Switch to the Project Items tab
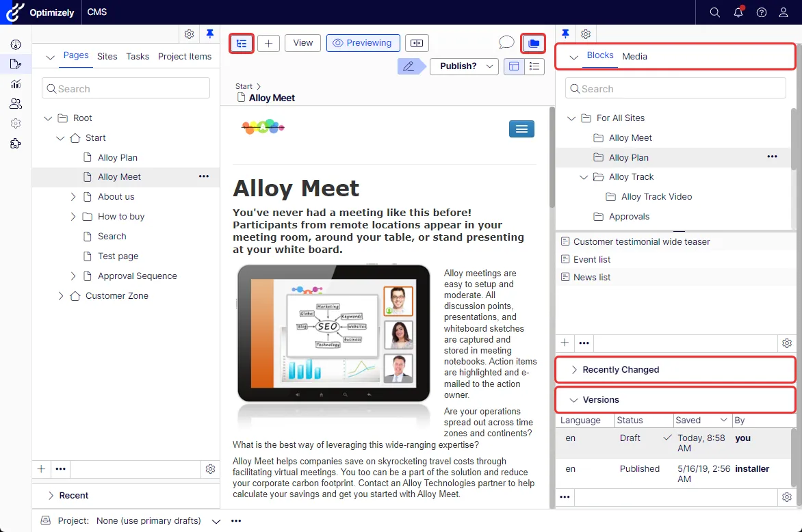802x532 pixels. (x=185, y=56)
